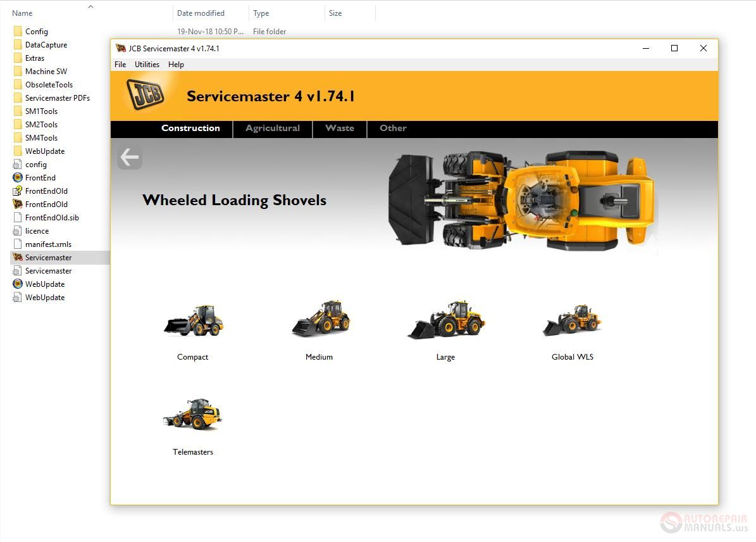The height and width of the screenshot is (542, 756).
Task: Switch to the Agricultural tab
Action: pos(273,129)
